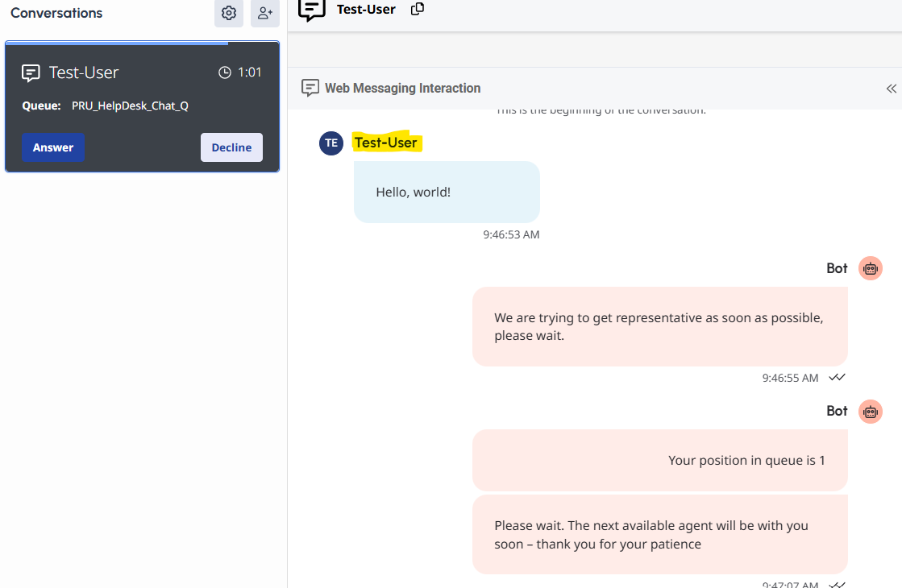Click the Conversations heading
Screen dimensions: 902x588
pos(56,13)
